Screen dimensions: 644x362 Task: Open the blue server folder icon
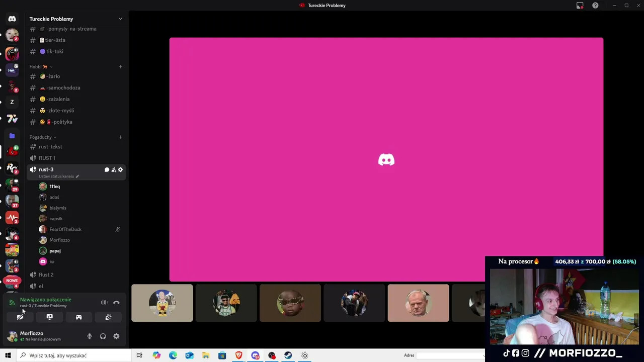pyautogui.click(x=12, y=136)
